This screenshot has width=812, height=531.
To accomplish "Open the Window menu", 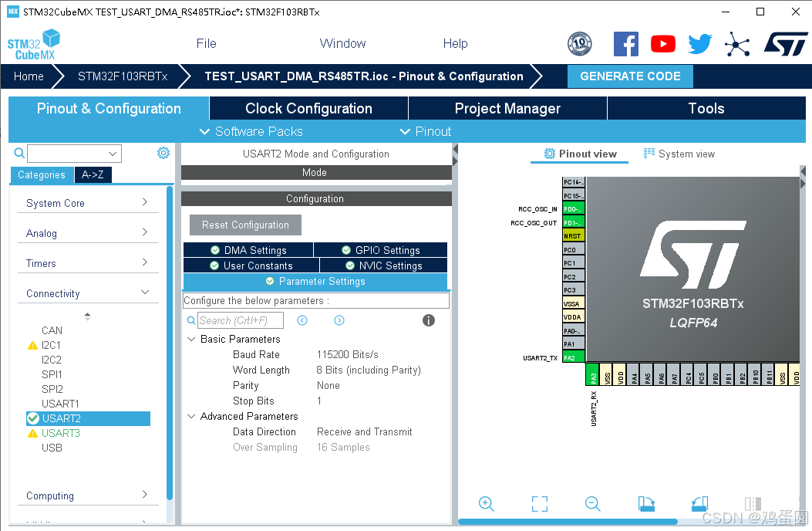I will (342, 43).
